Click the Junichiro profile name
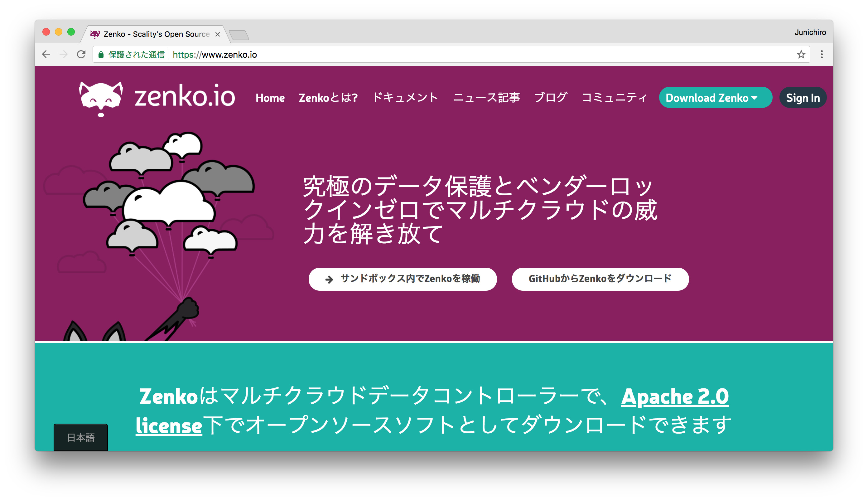868x501 pixels. tap(810, 32)
